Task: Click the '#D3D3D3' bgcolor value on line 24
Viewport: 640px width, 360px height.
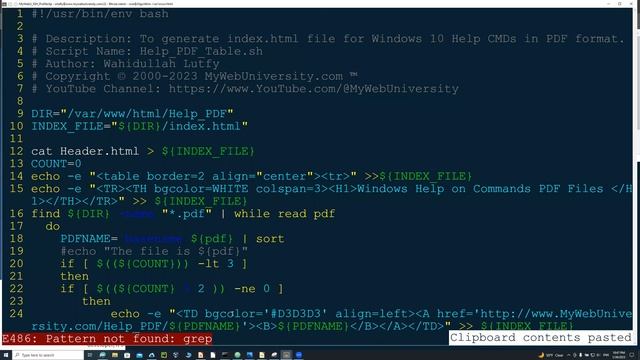Action: pos(296,313)
